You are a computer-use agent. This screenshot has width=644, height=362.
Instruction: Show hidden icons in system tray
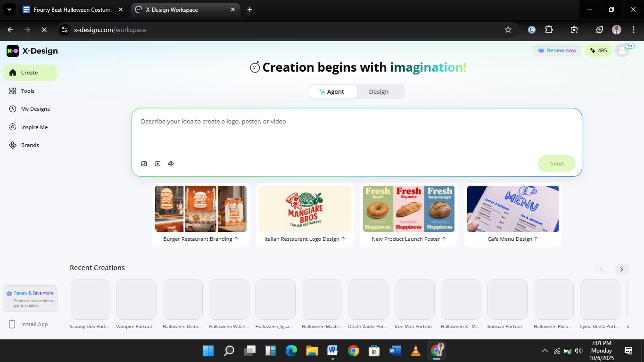point(545,351)
